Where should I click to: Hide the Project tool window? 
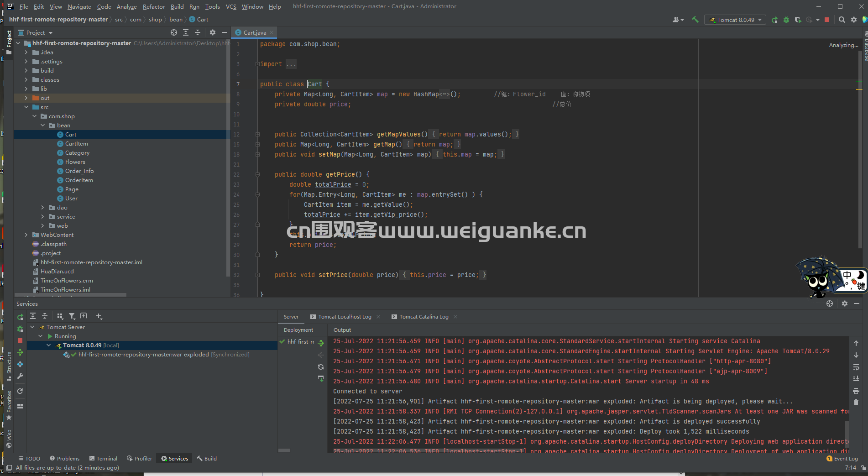coord(224,32)
